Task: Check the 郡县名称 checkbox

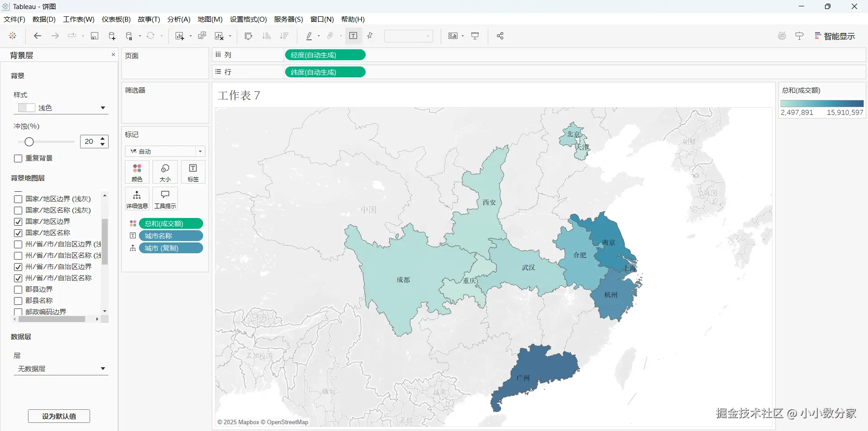Action: pos(18,301)
